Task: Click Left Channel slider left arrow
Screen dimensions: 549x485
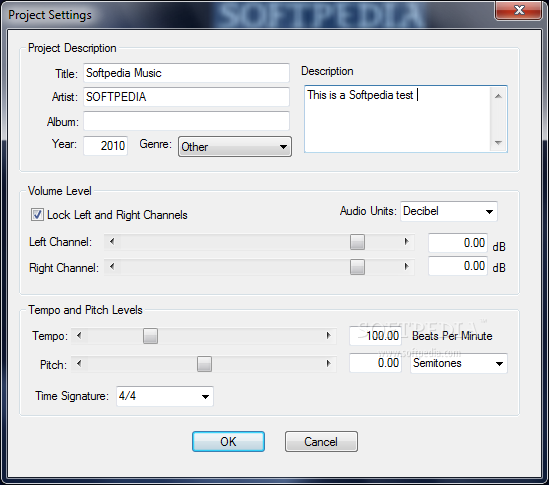Action: [112, 242]
